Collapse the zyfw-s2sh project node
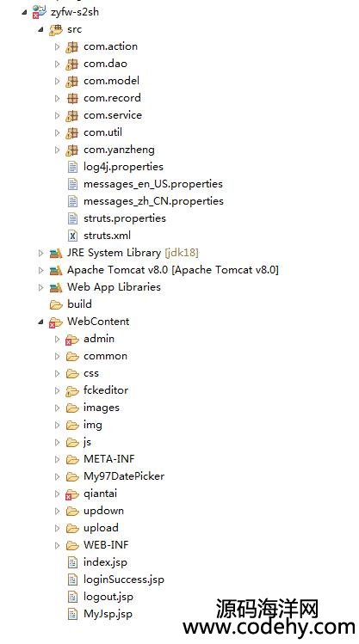The width and height of the screenshot is (359, 644). (24, 12)
